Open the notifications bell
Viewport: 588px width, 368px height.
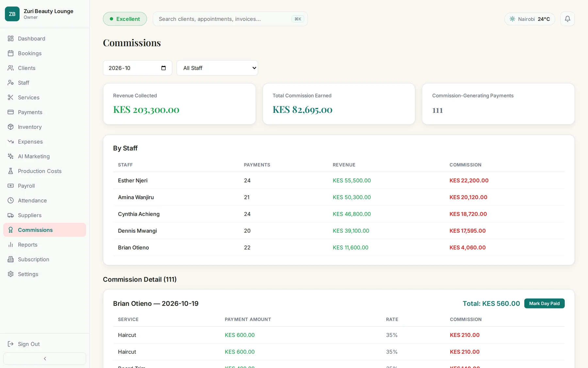click(567, 19)
